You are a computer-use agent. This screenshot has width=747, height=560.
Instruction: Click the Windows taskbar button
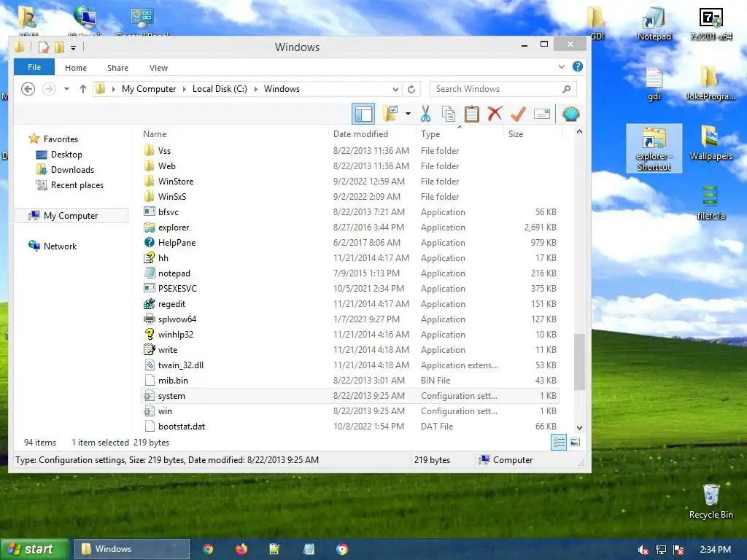pos(132,549)
